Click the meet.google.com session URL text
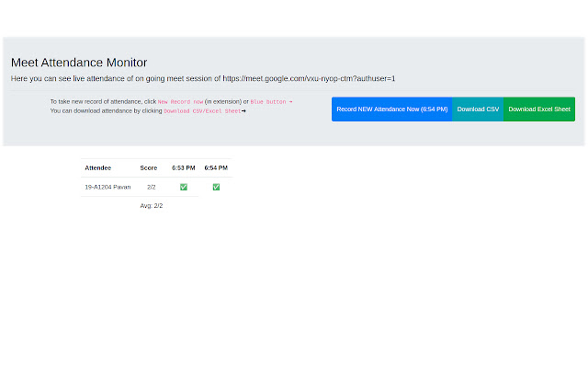The image size is (588, 368). tap(309, 79)
